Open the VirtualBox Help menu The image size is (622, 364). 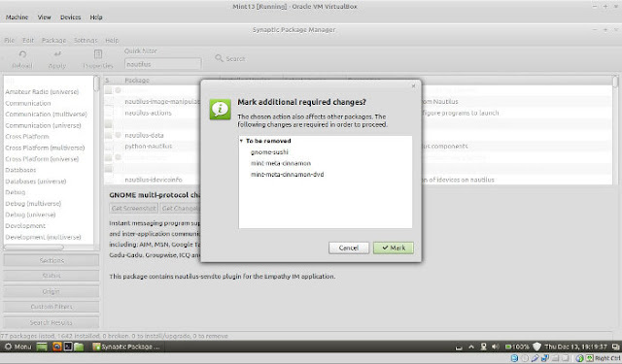(x=96, y=17)
